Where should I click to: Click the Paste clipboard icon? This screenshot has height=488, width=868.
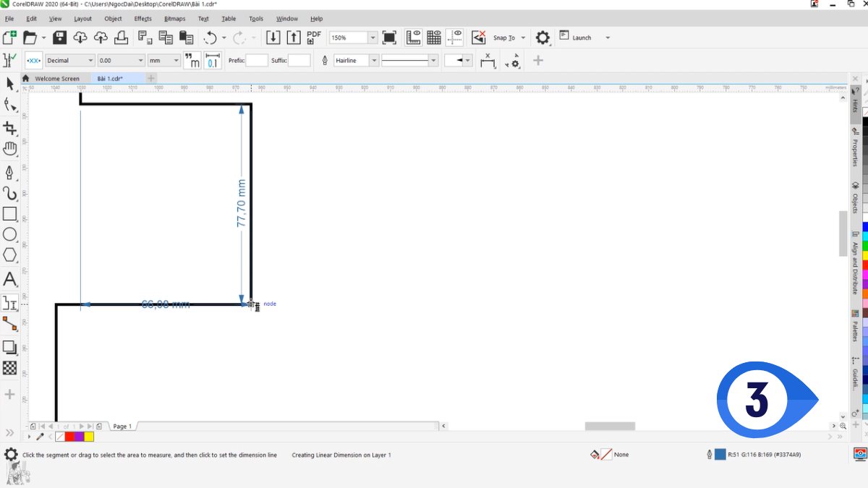coord(186,38)
